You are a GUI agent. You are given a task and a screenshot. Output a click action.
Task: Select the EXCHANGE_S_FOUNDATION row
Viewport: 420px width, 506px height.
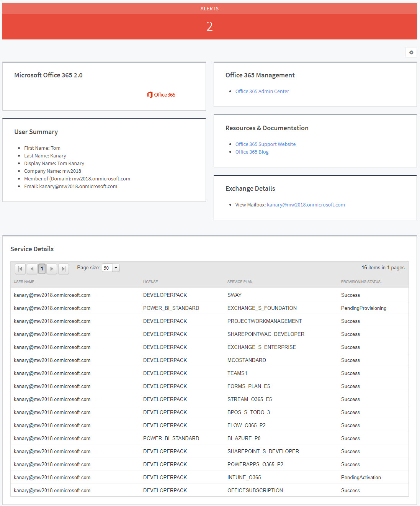[262, 308]
